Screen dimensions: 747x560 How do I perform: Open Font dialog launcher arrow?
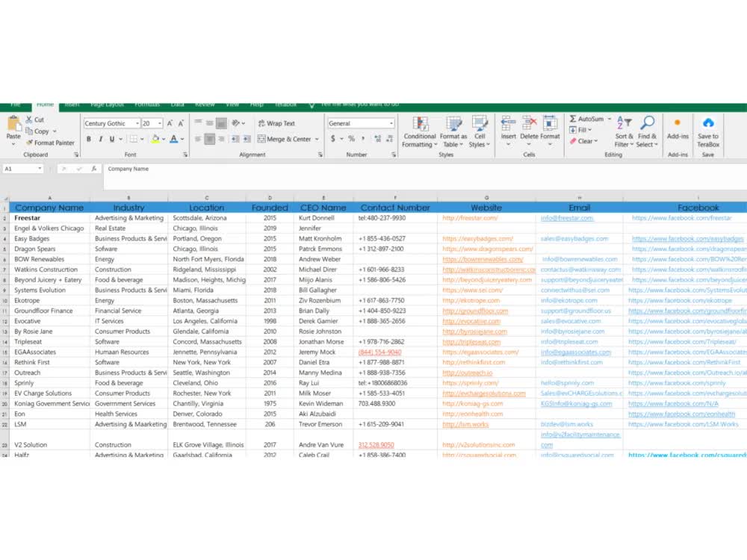tap(185, 155)
